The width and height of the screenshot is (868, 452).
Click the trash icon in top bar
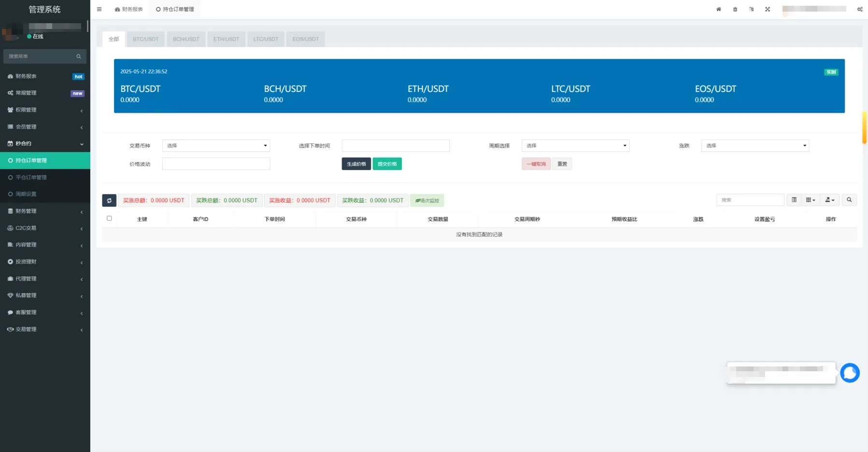[x=735, y=9]
